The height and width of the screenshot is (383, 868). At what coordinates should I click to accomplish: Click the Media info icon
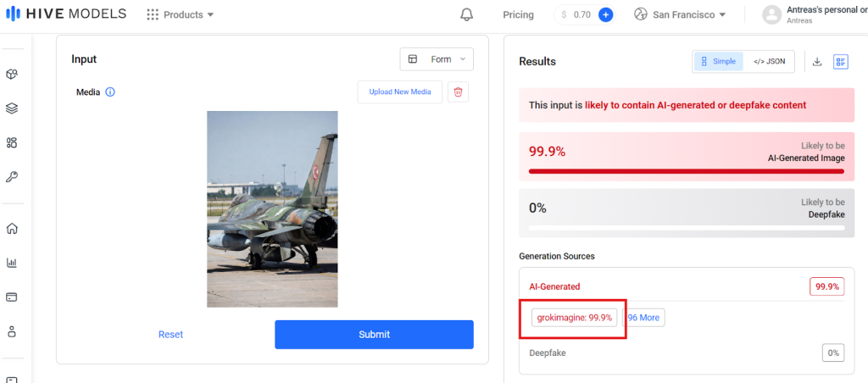(110, 92)
